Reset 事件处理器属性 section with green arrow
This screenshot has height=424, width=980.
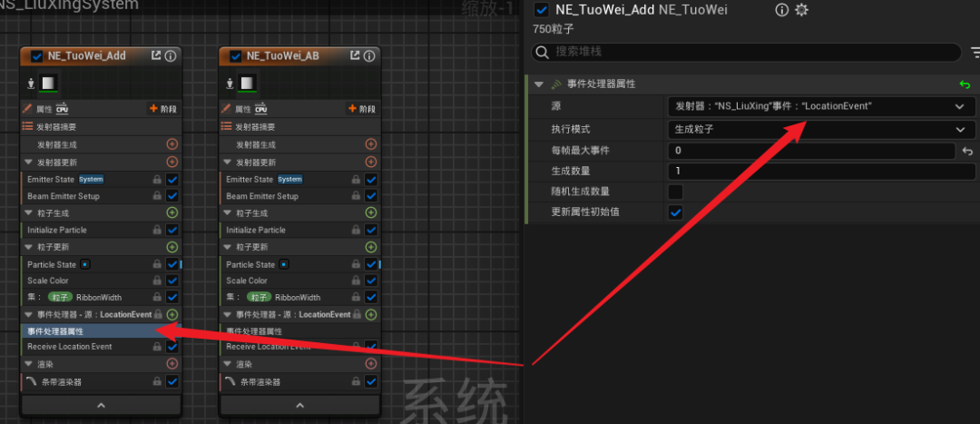(x=965, y=84)
